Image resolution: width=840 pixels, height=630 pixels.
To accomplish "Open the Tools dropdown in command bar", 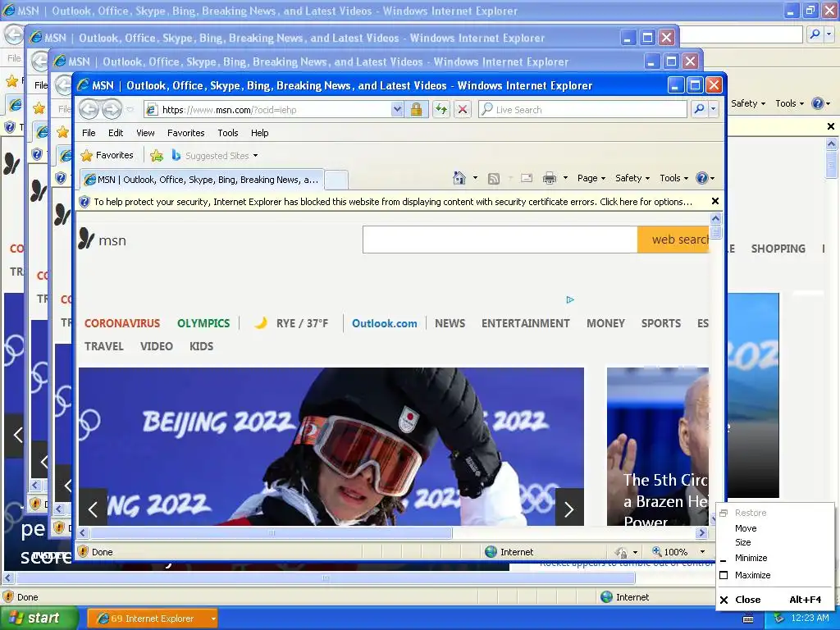I will point(674,178).
